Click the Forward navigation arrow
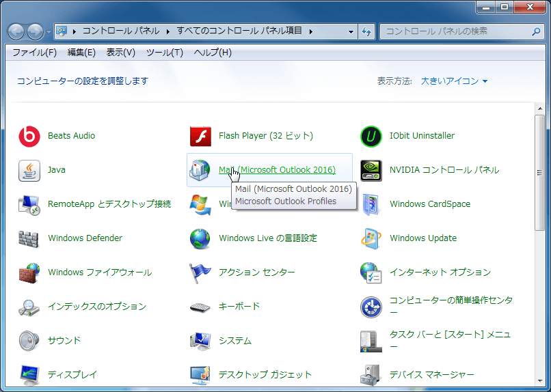The height and width of the screenshot is (392, 551). tap(35, 31)
